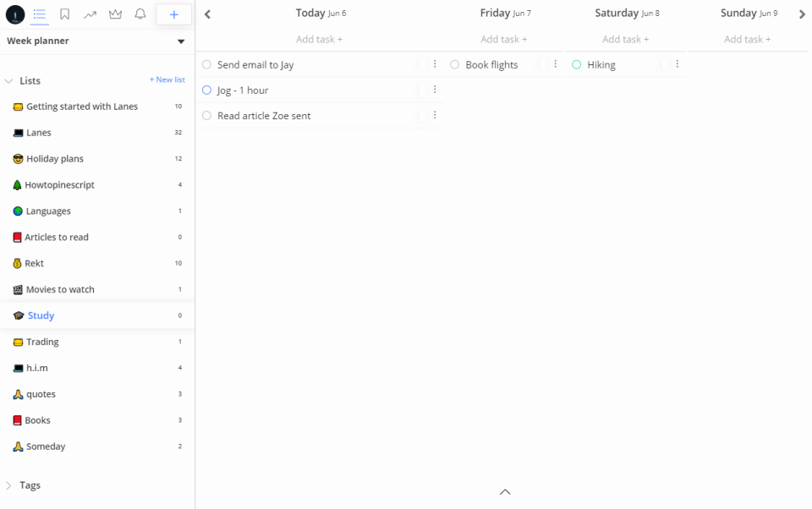The height and width of the screenshot is (509, 812).
Task: Click the plus add button
Action: coord(174,14)
